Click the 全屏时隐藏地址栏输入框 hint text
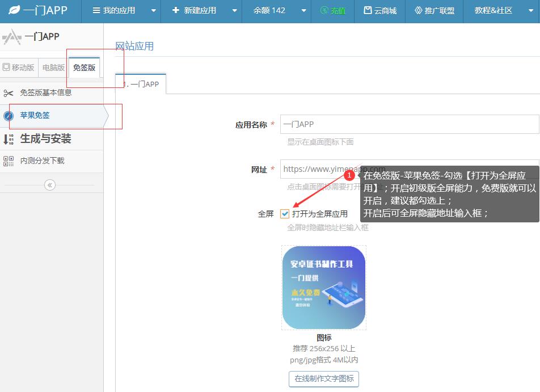540x392 pixels. click(x=328, y=227)
